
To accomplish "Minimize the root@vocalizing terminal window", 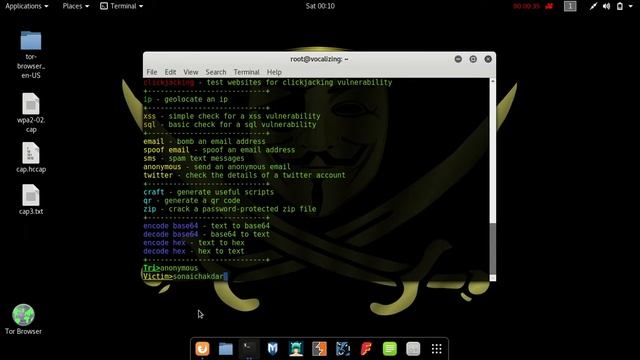I will click(x=458, y=59).
